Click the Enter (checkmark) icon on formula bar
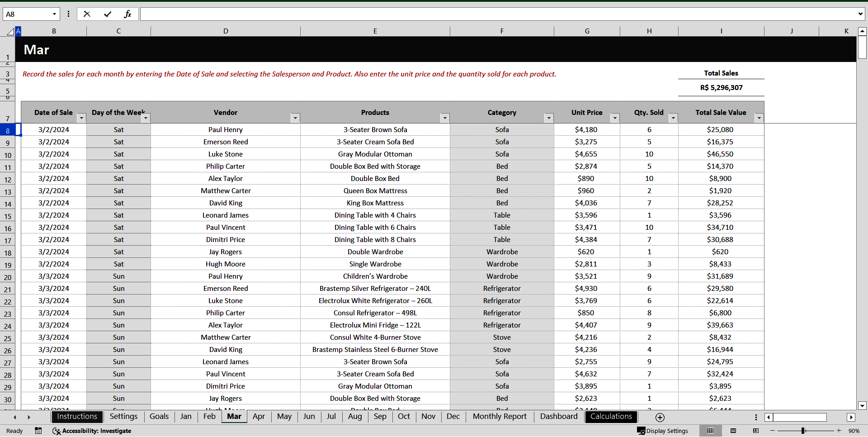The width and height of the screenshot is (868, 437). pos(108,14)
